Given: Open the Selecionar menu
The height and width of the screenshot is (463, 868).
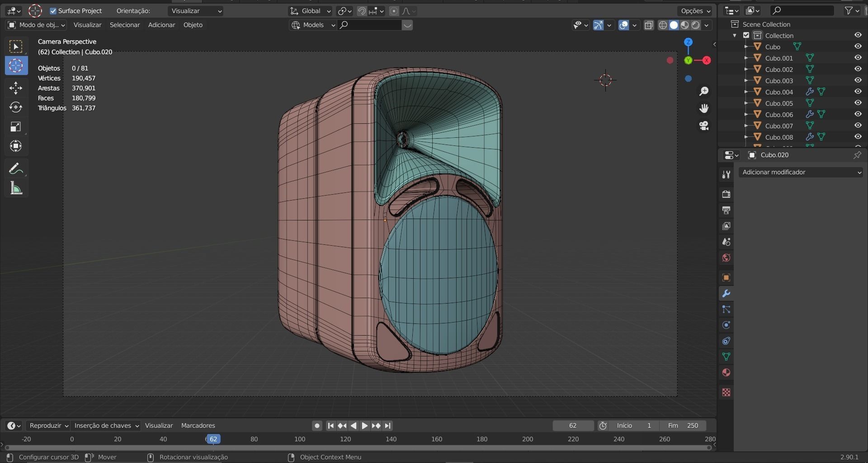Looking at the screenshot, I should click(125, 25).
